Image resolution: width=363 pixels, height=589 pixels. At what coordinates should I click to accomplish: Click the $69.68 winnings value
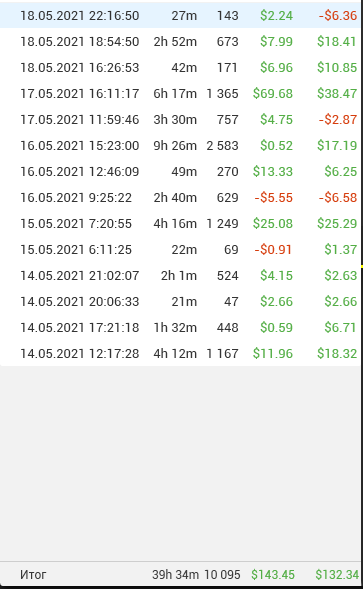point(273,93)
